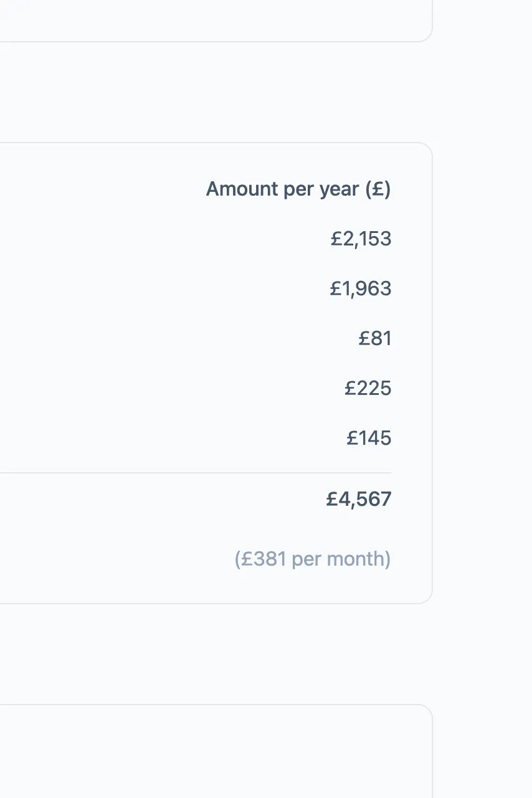The image size is (532, 798).
Task: Click the word "year" in the column header
Action: [x=340, y=189]
